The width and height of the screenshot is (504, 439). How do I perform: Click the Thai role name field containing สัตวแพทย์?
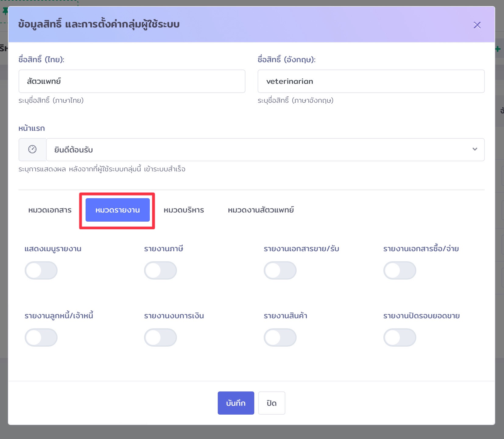132,81
